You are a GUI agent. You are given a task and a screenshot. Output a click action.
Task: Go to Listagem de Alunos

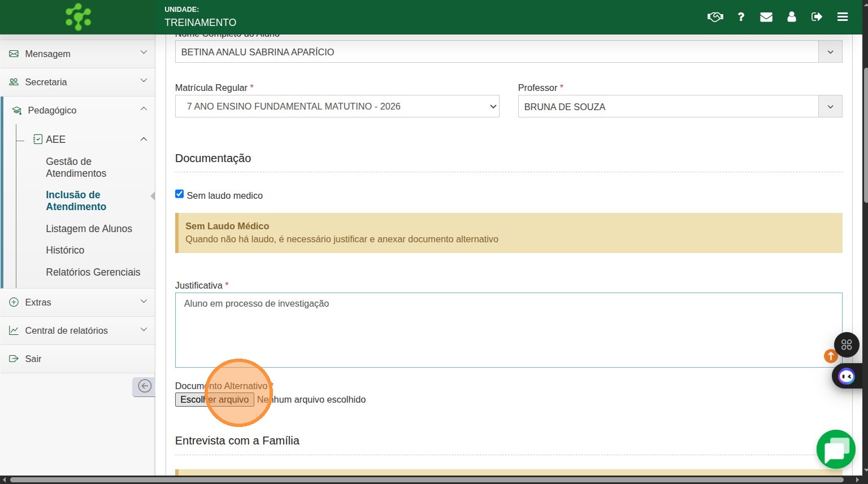coord(89,229)
